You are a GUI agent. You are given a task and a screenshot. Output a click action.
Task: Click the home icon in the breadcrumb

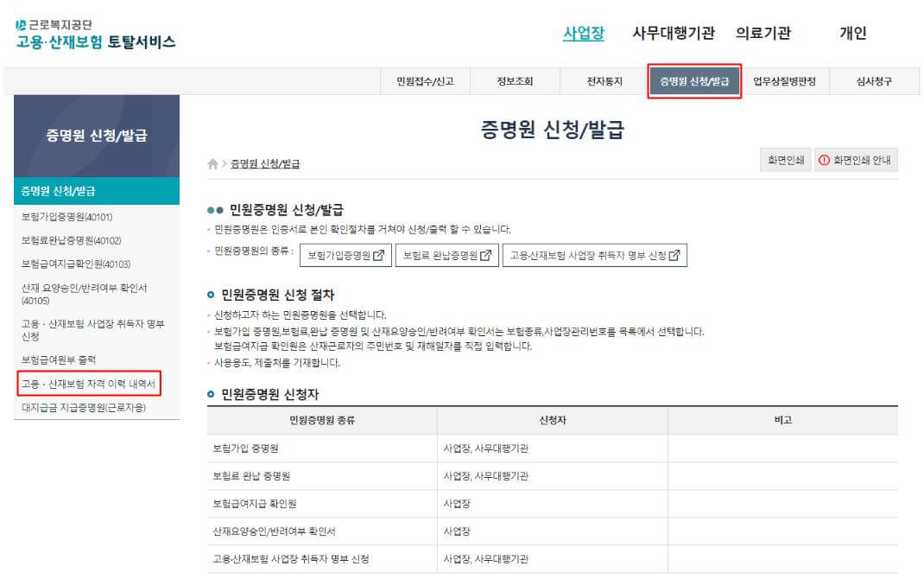[x=212, y=162]
